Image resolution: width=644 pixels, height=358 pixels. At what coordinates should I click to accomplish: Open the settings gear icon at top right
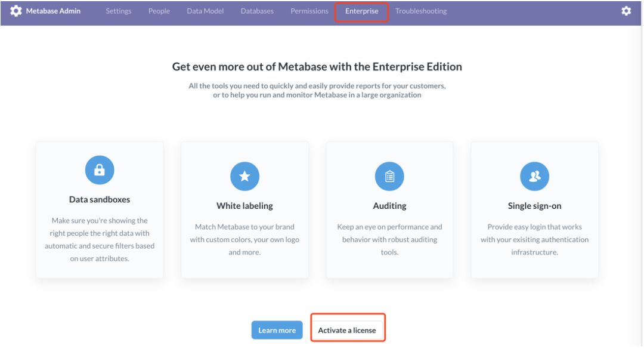626,11
